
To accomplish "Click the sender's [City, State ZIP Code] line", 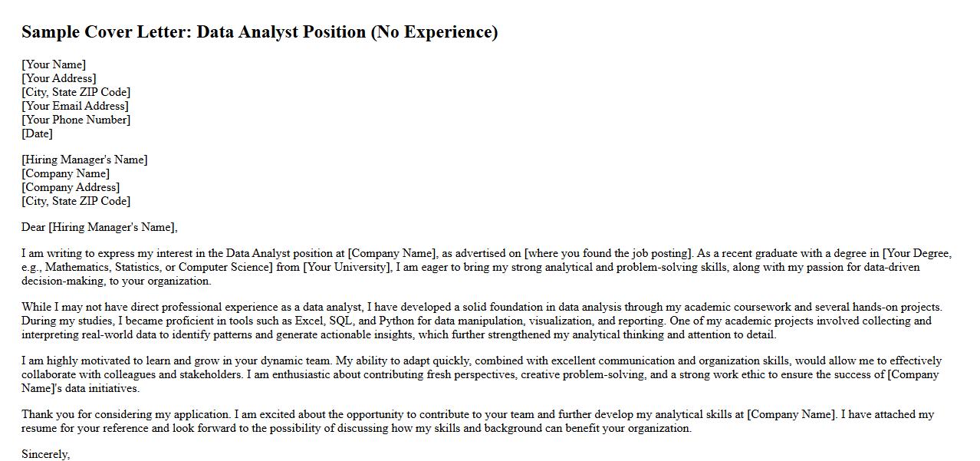I will pyautogui.click(x=76, y=92).
